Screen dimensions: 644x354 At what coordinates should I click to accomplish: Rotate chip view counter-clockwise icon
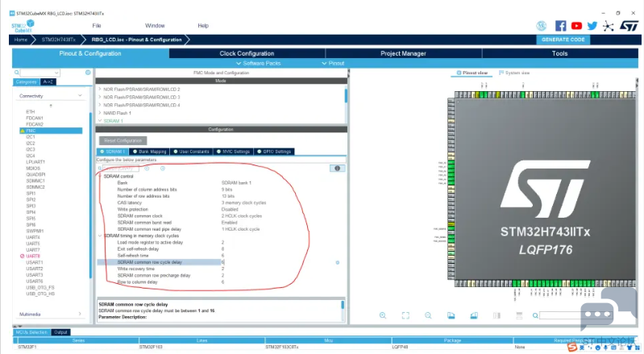click(x=474, y=315)
